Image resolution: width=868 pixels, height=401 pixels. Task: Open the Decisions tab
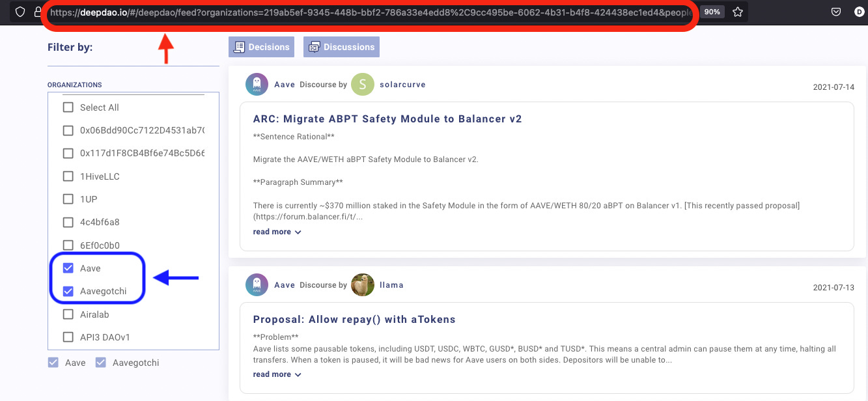coord(262,47)
